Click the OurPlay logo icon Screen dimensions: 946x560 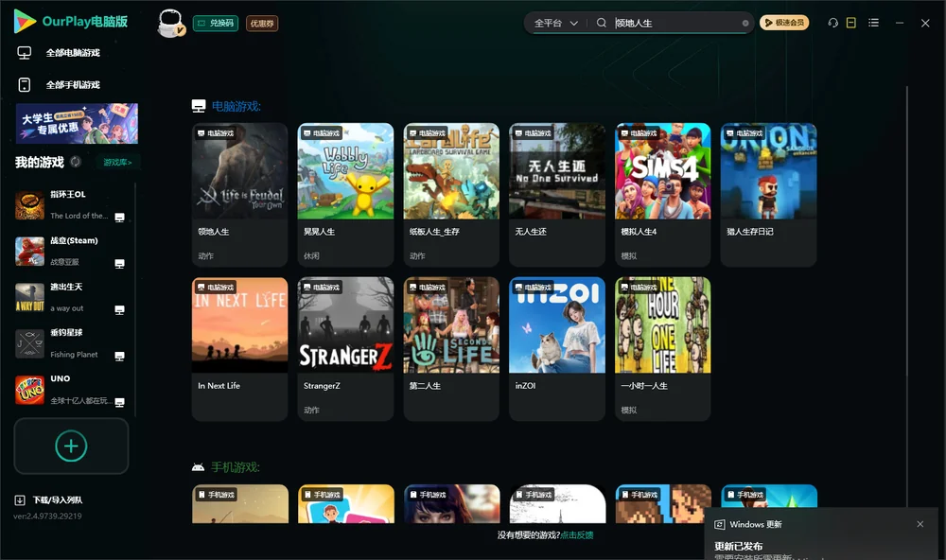(25, 22)
